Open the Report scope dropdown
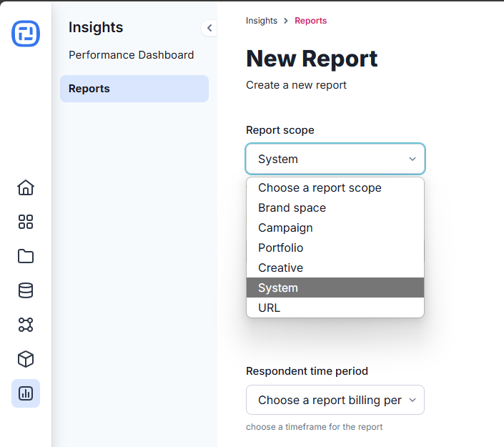The height and width of the screenshot is (447, 504). coord(335,159)
